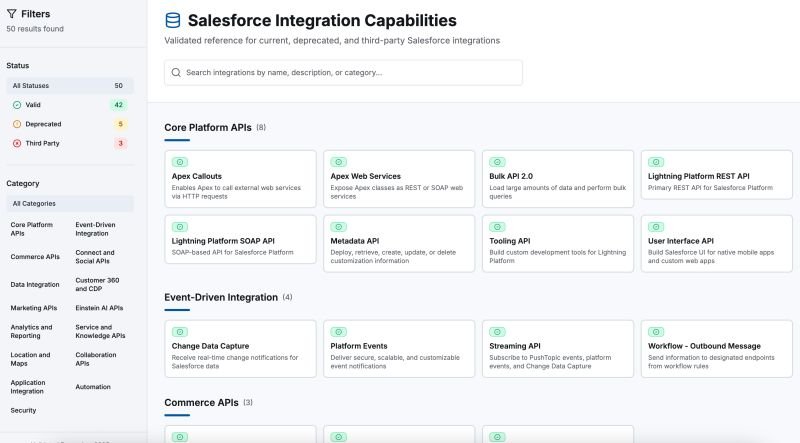Click the status badge on Apex Web Services card

click(339, 162)
